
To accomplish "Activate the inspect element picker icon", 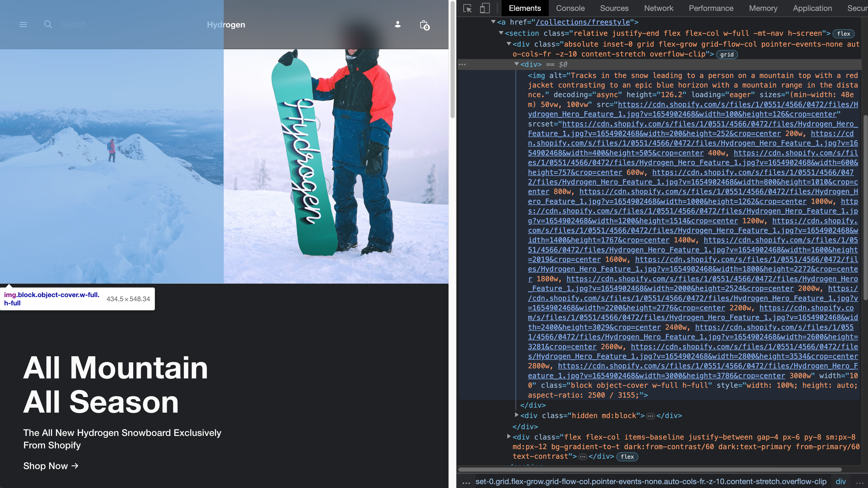I will click(467, 8).
